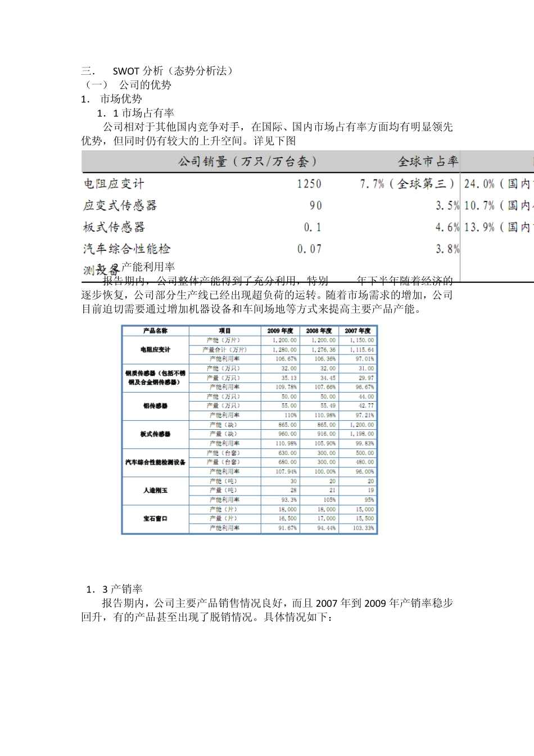Click the paragraph starting '报告期内,公司主要产品'
Viewport: 534px width, 756px height.
pyautogui.click(x=267, y=610)
